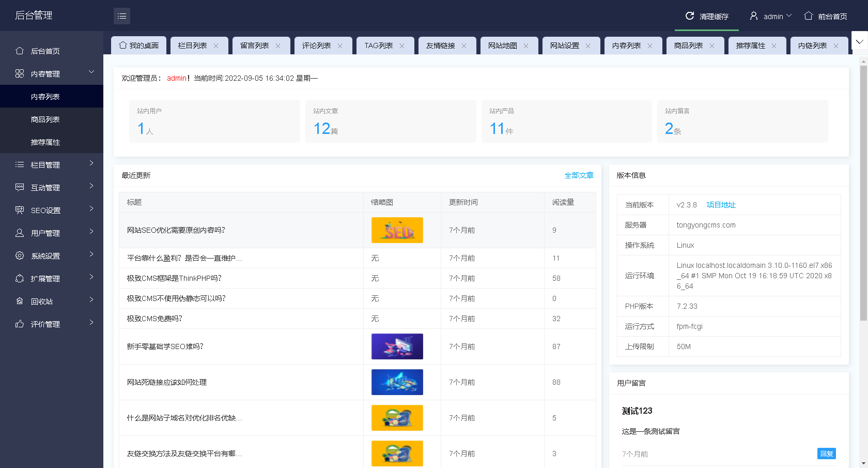Close the 内链列表 tab

click(x=836, y=46)
